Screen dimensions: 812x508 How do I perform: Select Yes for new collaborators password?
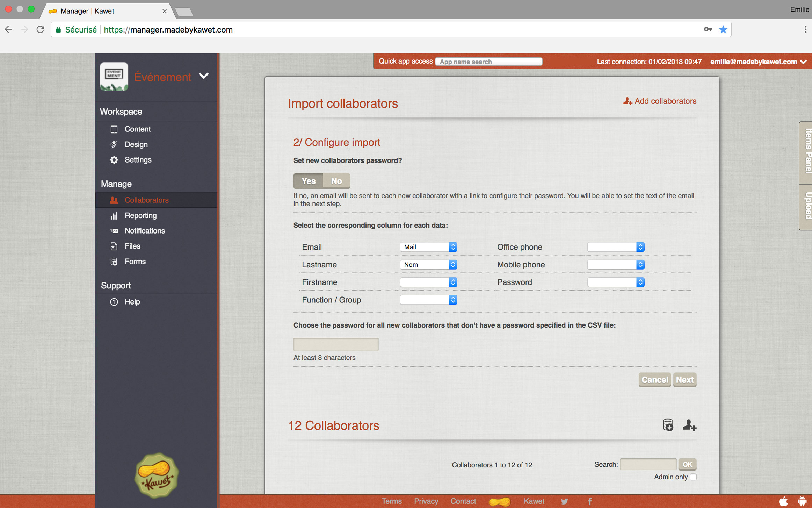click(308, 181)
